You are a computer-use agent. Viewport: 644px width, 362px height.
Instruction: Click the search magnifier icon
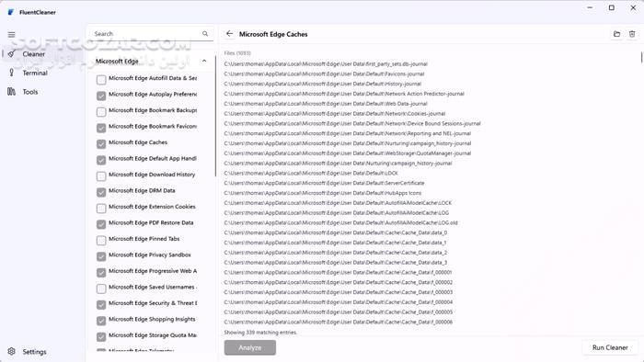pos(205,34)
